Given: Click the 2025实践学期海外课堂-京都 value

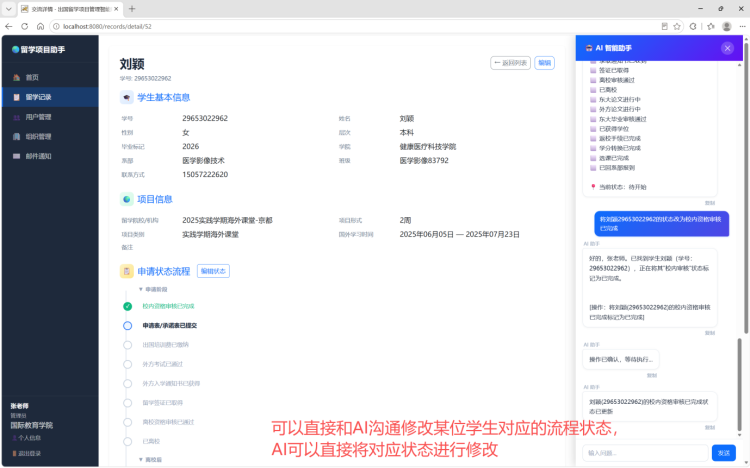Looking at the screenshot, I should pyautogui.click(x=227, y=220).
